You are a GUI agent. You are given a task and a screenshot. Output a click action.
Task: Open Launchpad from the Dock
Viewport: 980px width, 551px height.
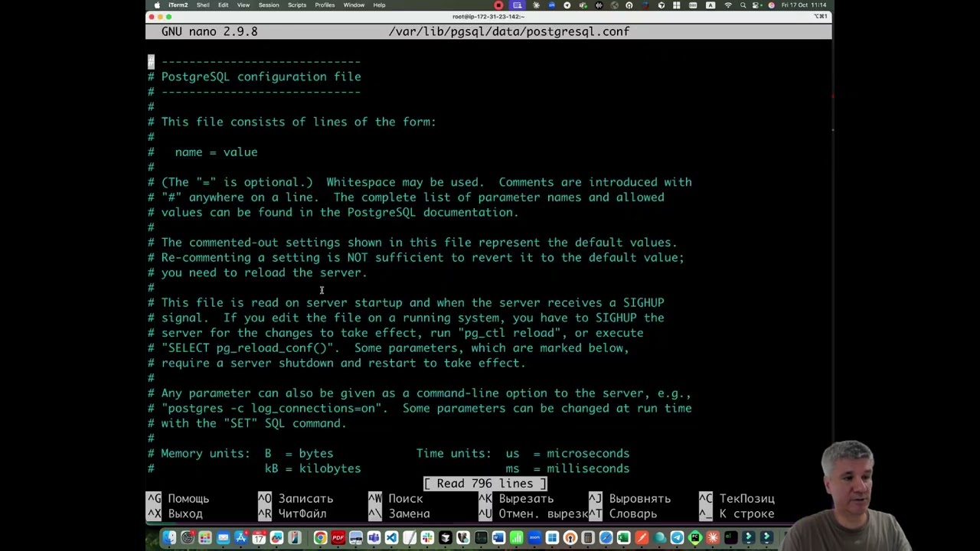click(x=205, y=537)
